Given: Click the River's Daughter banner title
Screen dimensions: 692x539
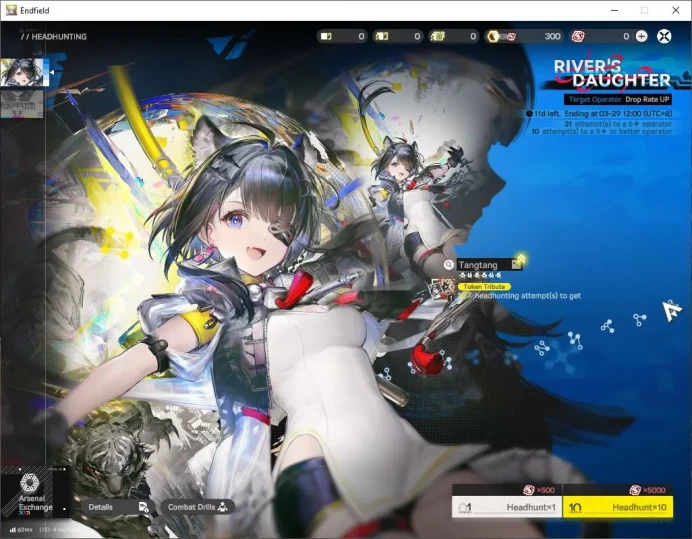Looking at the screenshot, I should [x=612, y=74].
